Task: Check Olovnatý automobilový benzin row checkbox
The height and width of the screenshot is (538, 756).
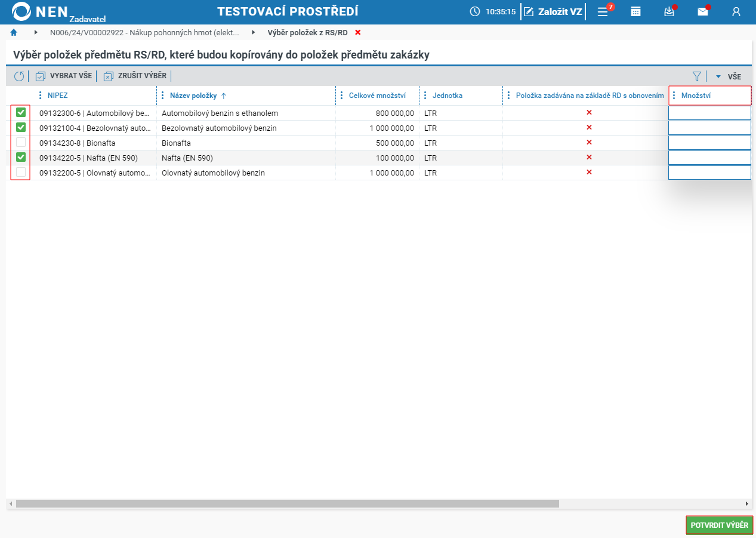Action: 21,172
